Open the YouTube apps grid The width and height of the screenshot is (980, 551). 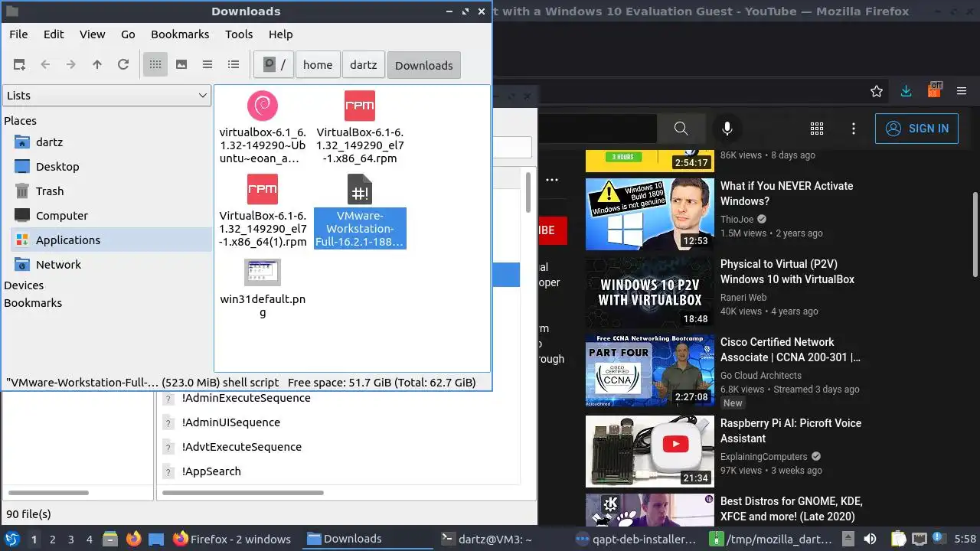coord(817,129)
